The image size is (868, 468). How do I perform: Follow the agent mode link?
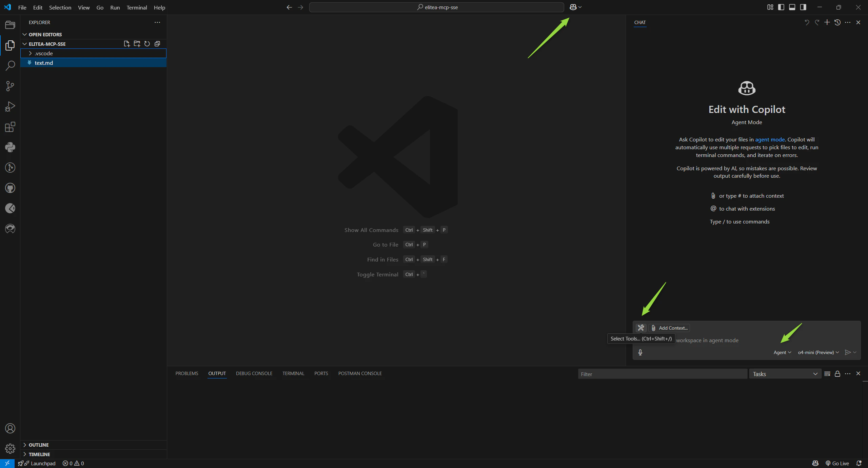pyautogui.click(x=770, y=139)
